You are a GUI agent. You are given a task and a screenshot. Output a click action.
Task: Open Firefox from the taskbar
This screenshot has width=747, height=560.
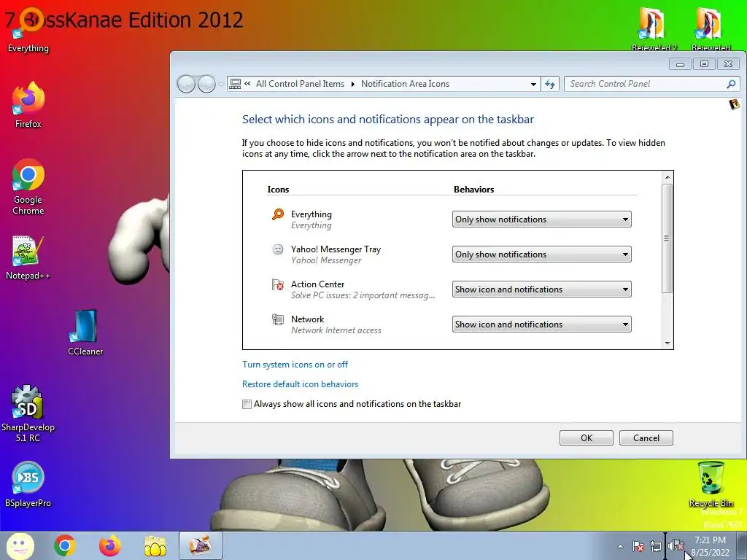(x=109, y=545)
